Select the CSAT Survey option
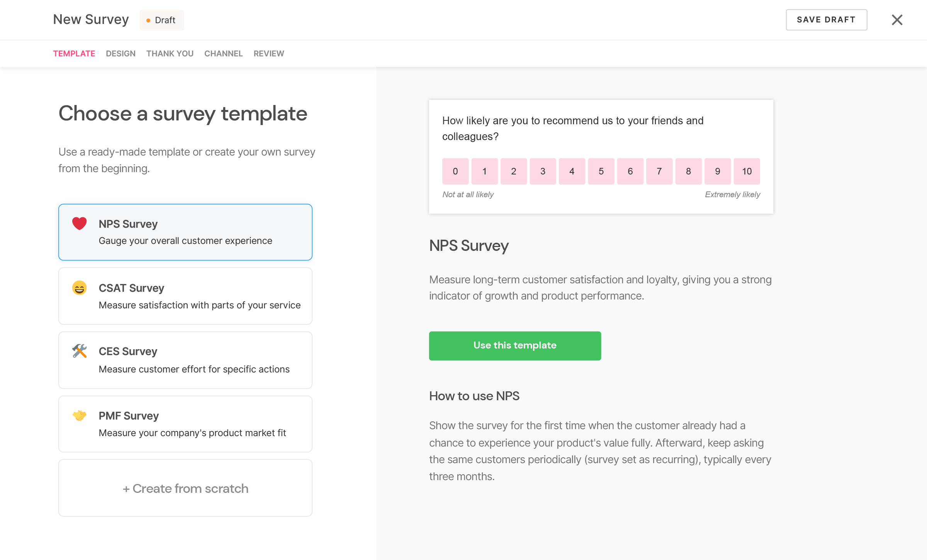 click(185, 296)
